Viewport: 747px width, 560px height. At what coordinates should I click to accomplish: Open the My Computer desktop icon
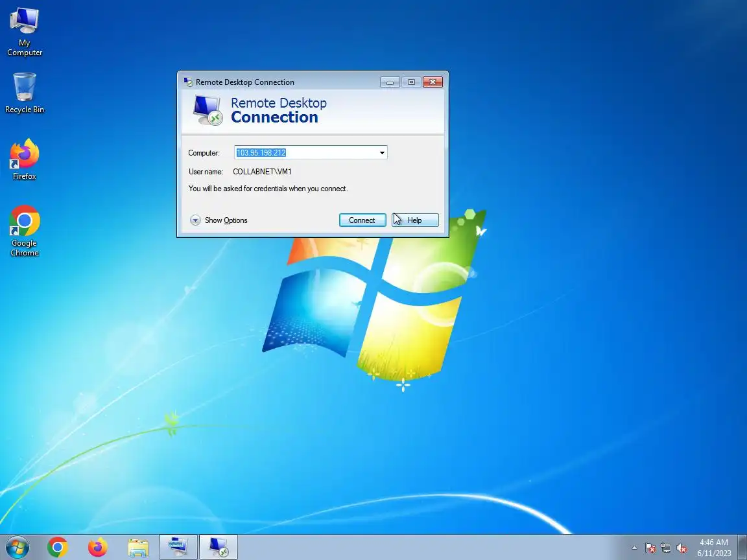[24, 31]
